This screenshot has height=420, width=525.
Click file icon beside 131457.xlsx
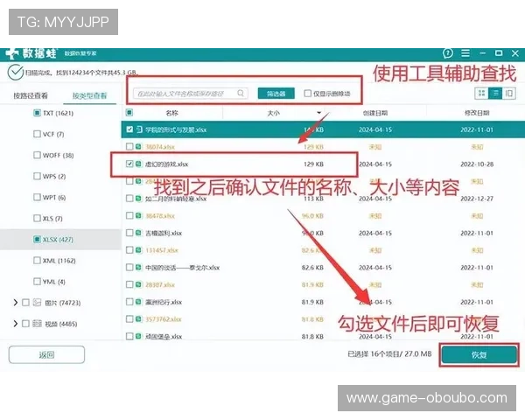(138, 250)
